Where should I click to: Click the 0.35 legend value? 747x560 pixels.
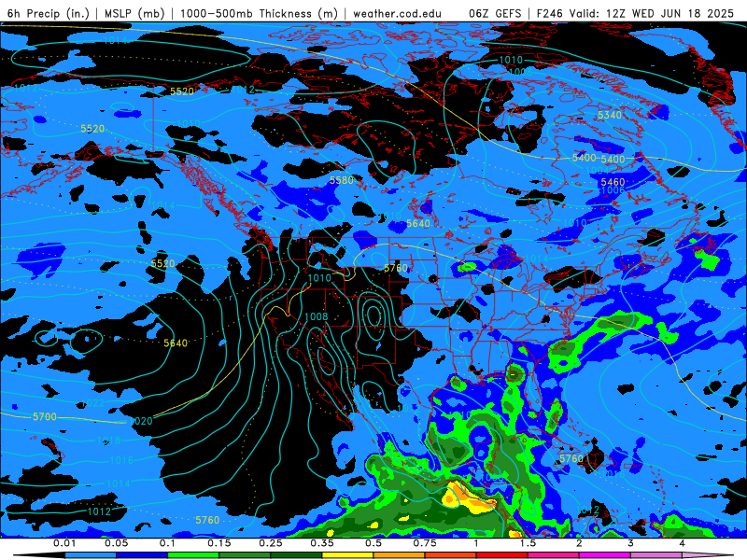click(x=322, y=543)
